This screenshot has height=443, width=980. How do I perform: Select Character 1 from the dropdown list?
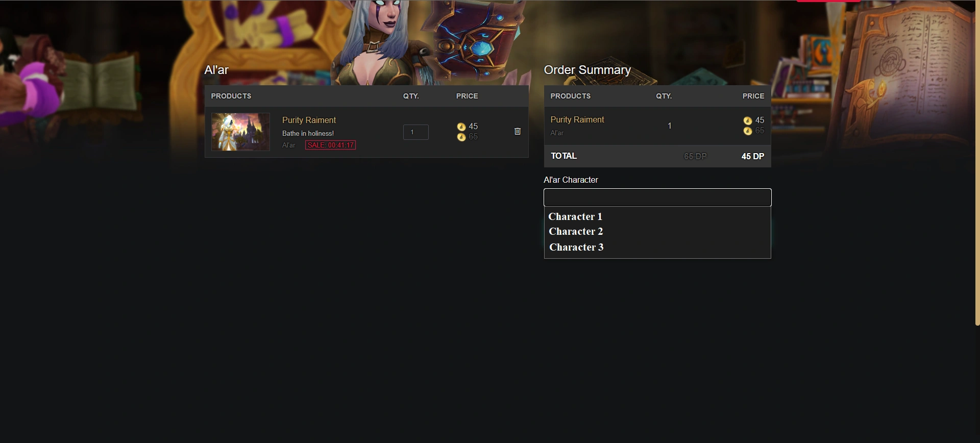pos(575,216)
